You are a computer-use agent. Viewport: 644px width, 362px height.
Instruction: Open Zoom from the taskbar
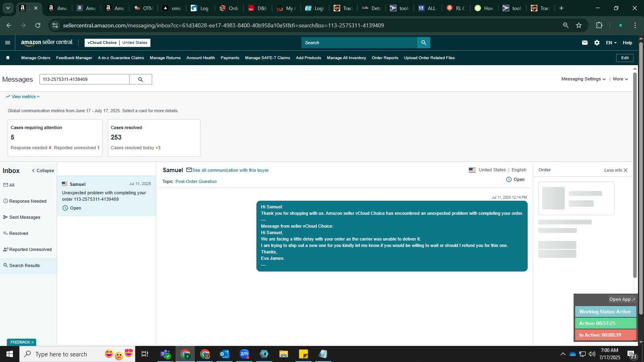244,354
